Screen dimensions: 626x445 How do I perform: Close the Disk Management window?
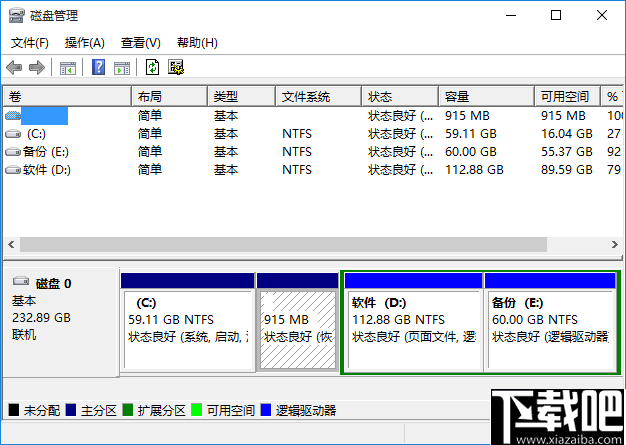tap(602, 16)
